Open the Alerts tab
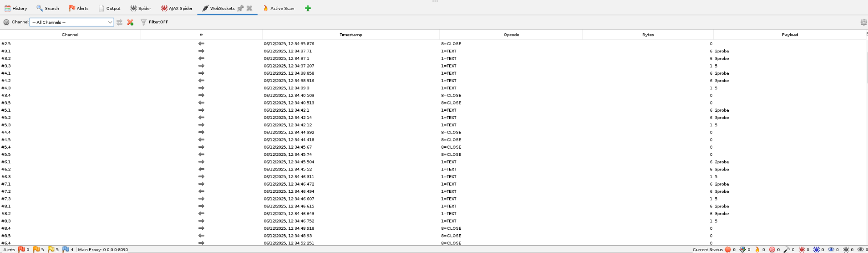 point(79,8)
